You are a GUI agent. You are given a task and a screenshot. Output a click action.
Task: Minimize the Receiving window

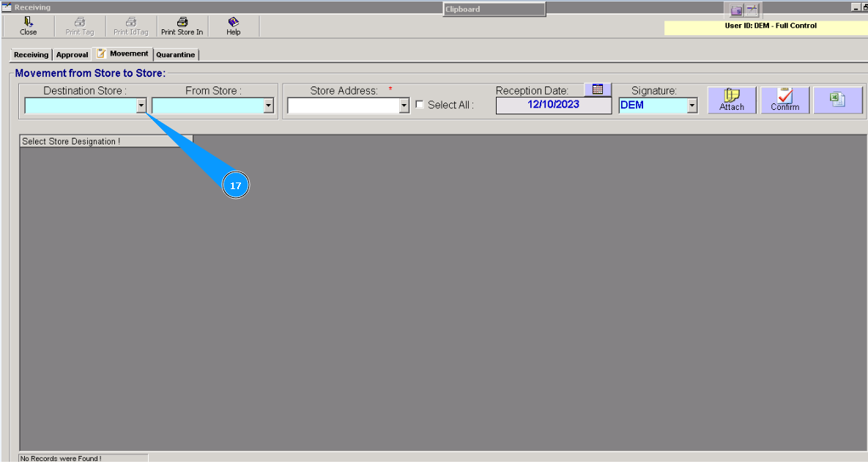[856, 7]
